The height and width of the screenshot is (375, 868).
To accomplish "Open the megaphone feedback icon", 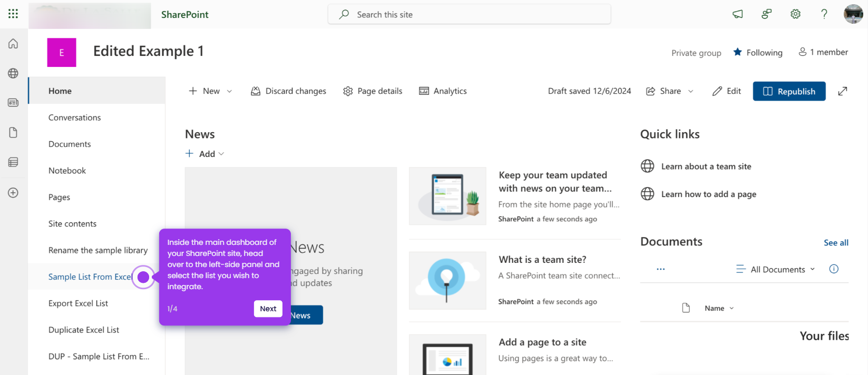I will [738, 14].
